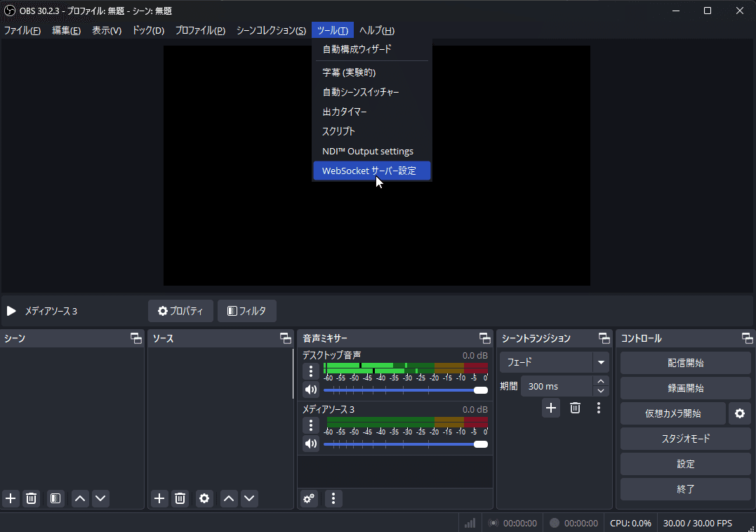
Task: Mute メディアソース 3 speaker toggle
Action: 311,444
